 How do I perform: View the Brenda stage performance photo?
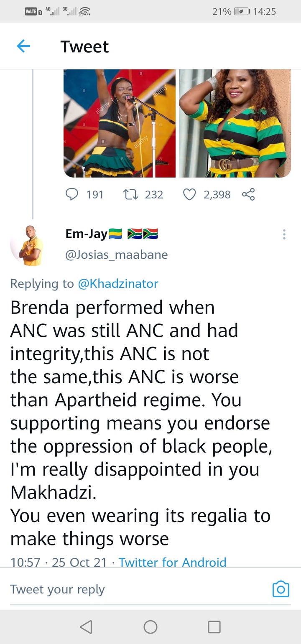[x=120, y=123]
